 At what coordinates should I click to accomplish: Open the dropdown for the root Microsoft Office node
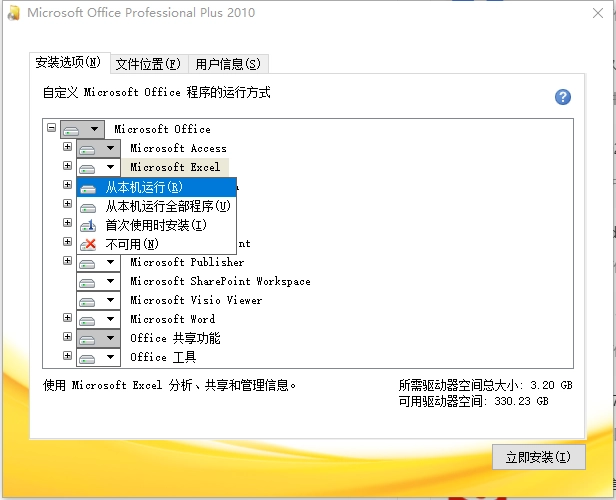[x=81, y=129]
